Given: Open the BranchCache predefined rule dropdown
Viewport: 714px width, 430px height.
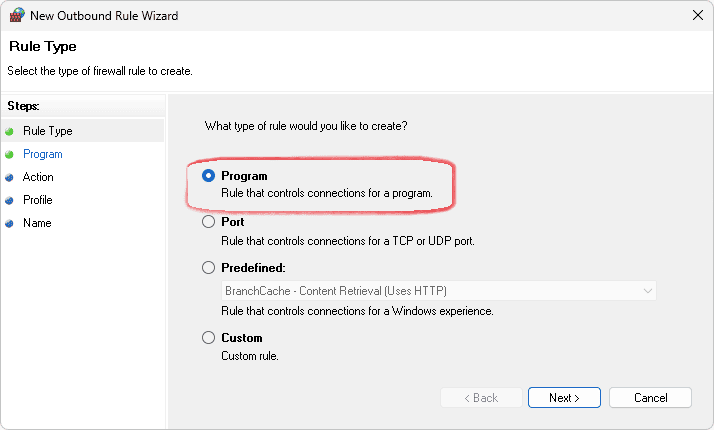Looking at the screenshot, I should [439, 290].
